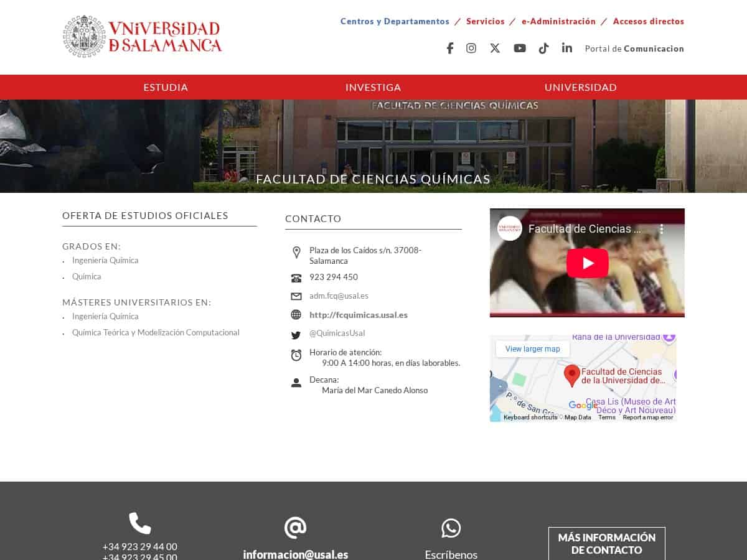This screenshot has height=560, width=747.
Task: Click the envelope icon beside adm.fcq@usal.es
Action: click(296, 296)
